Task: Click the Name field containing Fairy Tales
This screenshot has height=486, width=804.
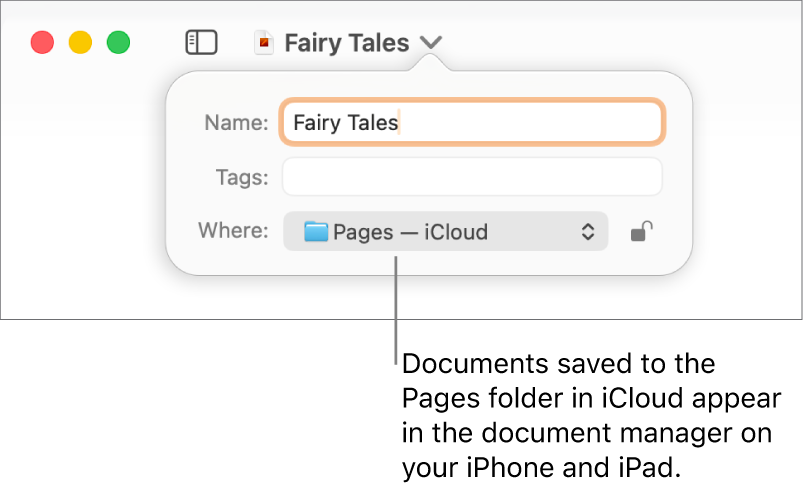Action: [472, 122]
